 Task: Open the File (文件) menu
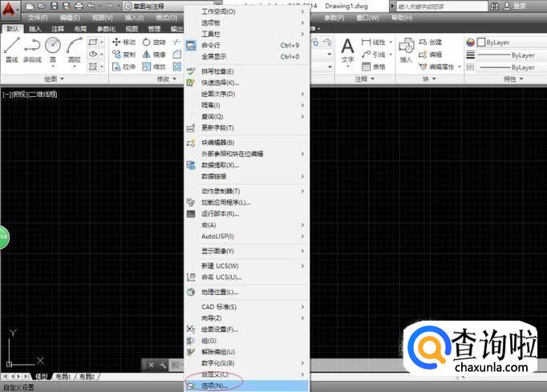point(38,18)
